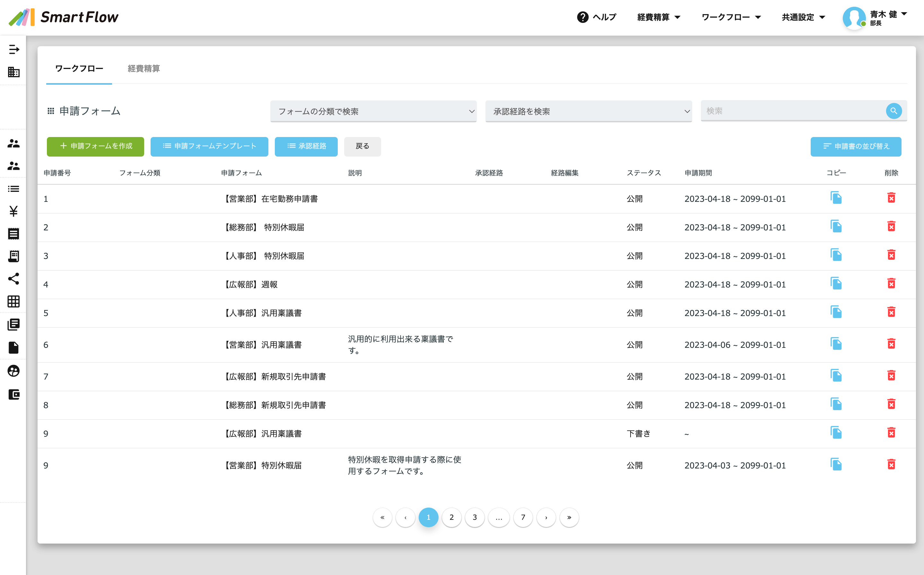Screen dimensions: 924x575
Task: Open the フォームの分類で検索 dropdown
Action: coord(373,111)
